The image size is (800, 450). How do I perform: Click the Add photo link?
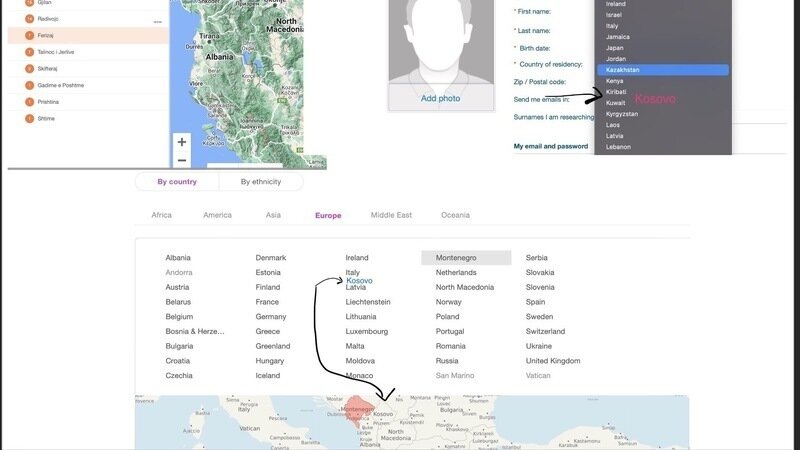[x=440, y=98]
